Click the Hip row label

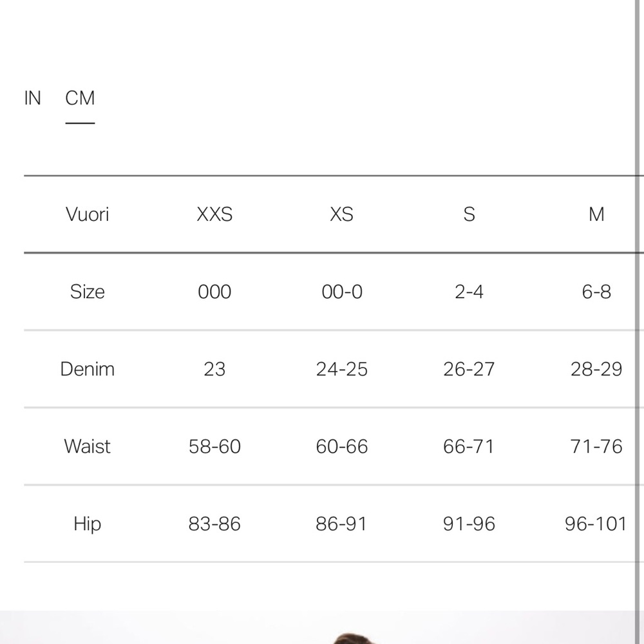[87, 524]
